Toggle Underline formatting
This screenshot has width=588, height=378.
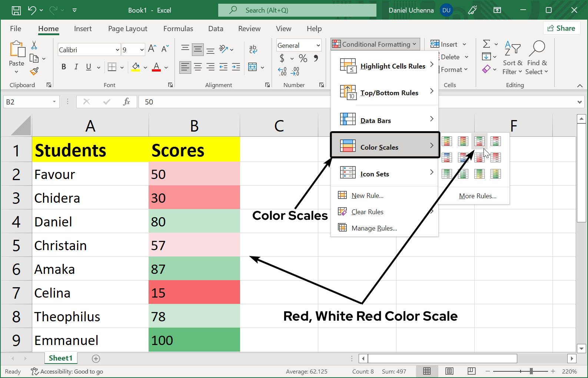pos(89,67)
